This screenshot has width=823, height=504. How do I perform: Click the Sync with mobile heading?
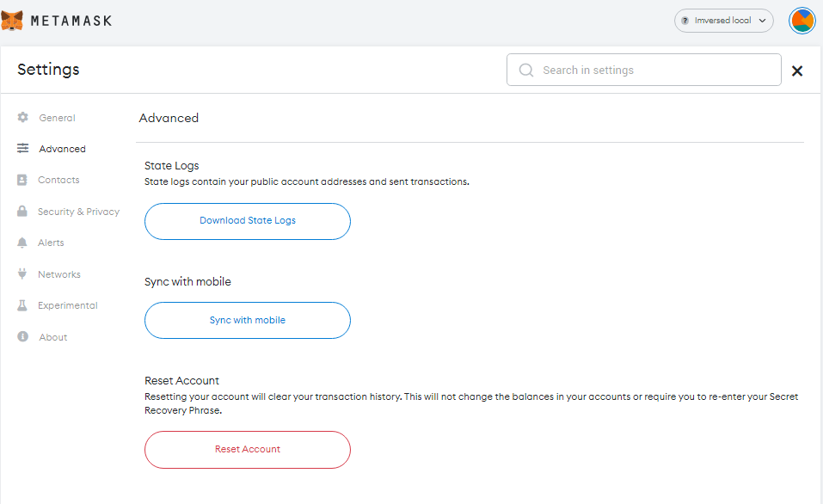click(x=187, y=282)
